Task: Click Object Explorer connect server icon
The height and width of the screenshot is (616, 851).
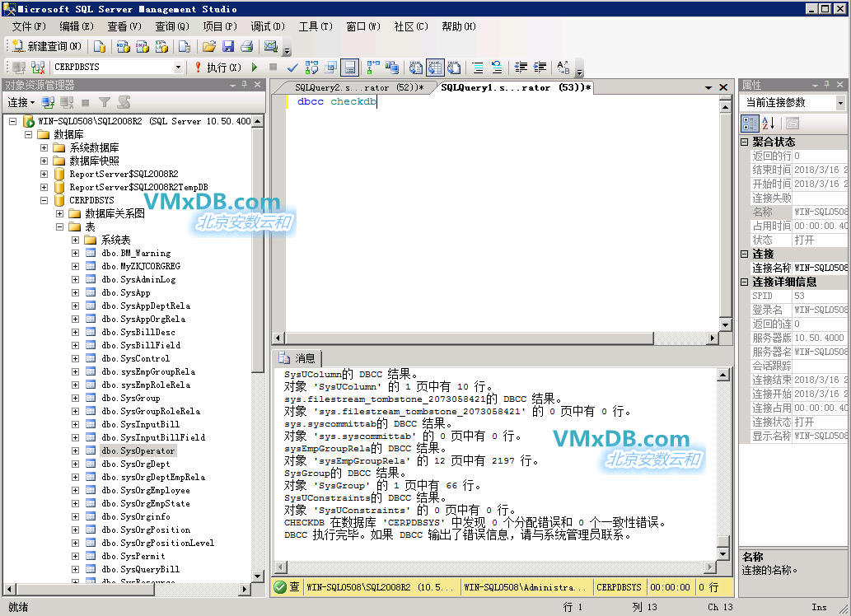Action: pos(48,103)
